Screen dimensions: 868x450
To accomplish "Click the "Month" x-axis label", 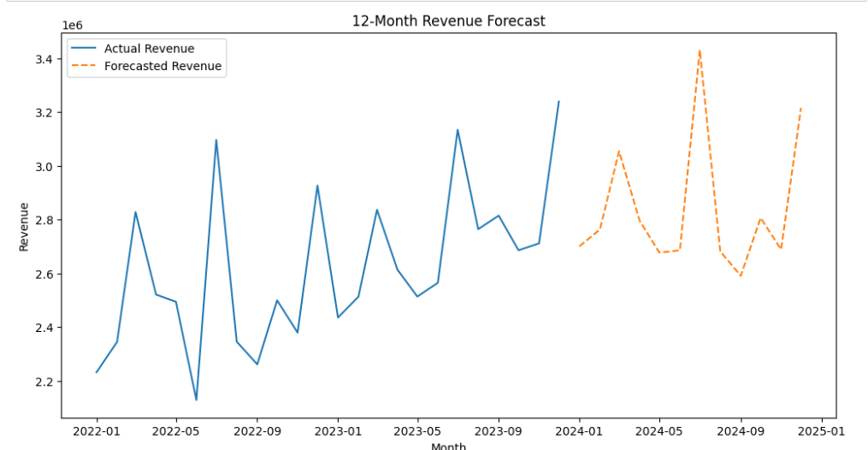I will point(448,446).
